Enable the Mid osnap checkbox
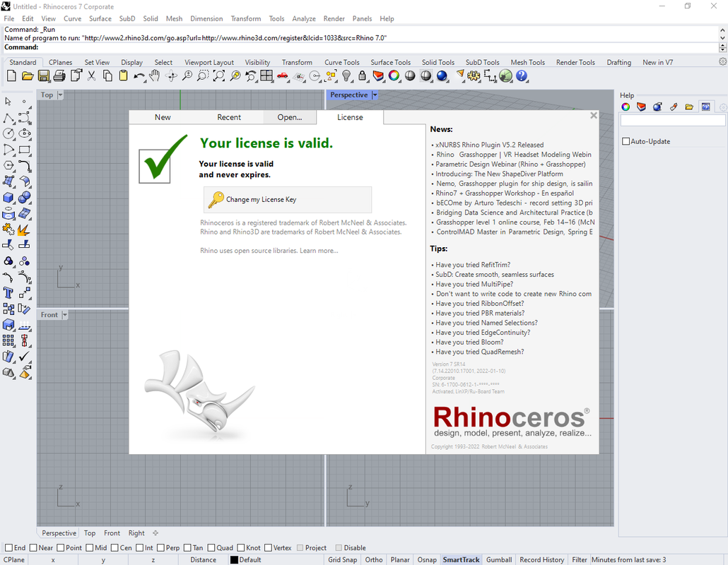 point(90,548)
